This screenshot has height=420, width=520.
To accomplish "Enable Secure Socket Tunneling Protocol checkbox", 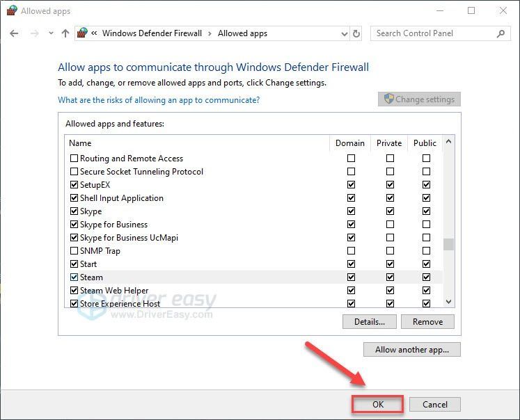I will tap(74, 172).
